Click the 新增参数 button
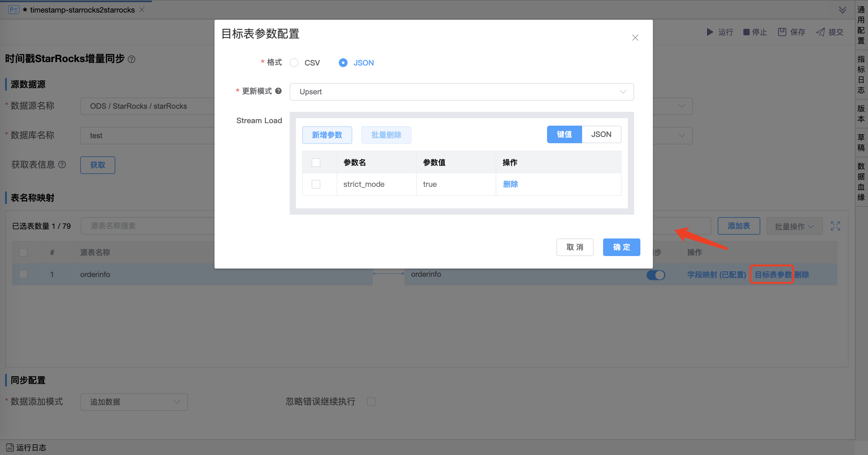 coord(327,135)
